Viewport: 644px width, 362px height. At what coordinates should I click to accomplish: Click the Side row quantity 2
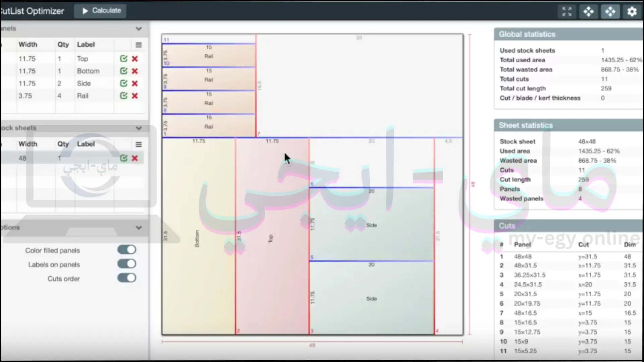59,83
